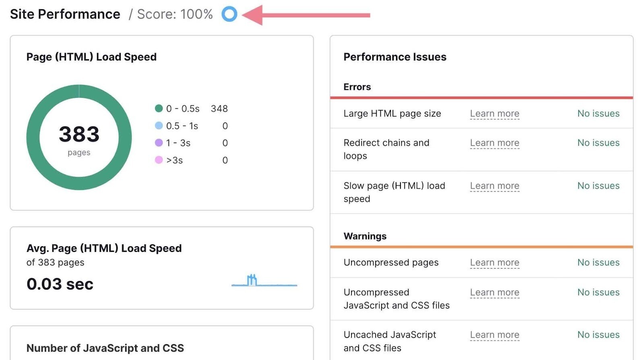Screen dimensions: 644x360
Task: Open Learn more for Uncompressed JavaScript and CSS
Action: (x=494, y=292)
